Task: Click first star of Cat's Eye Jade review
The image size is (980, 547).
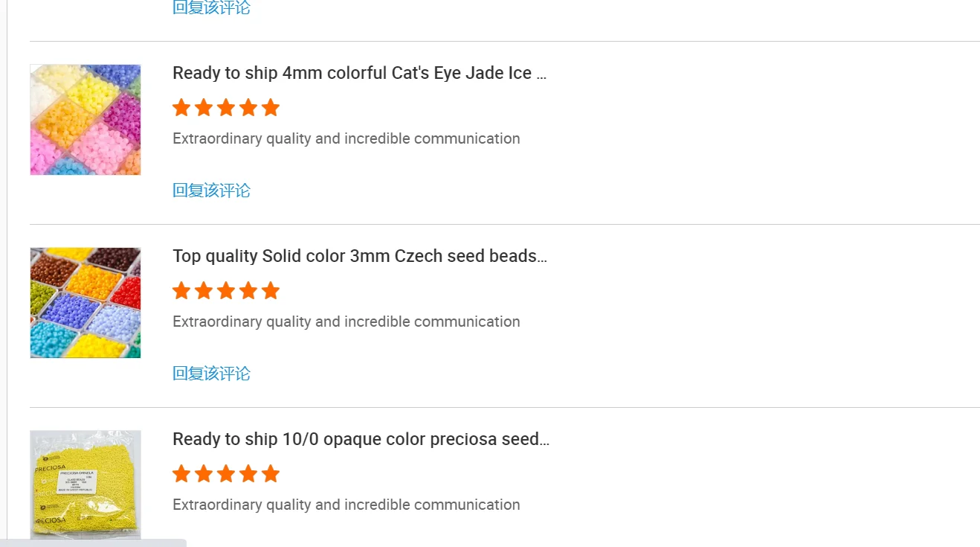Action: click(x=181, y=108)
